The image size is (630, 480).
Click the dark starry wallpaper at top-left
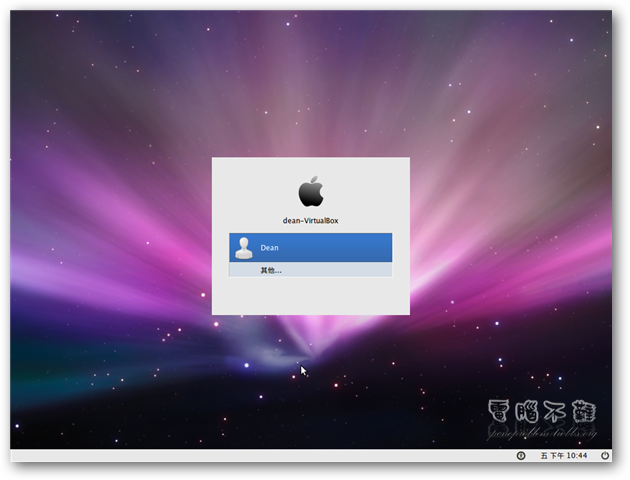click(x=60, y=50)
